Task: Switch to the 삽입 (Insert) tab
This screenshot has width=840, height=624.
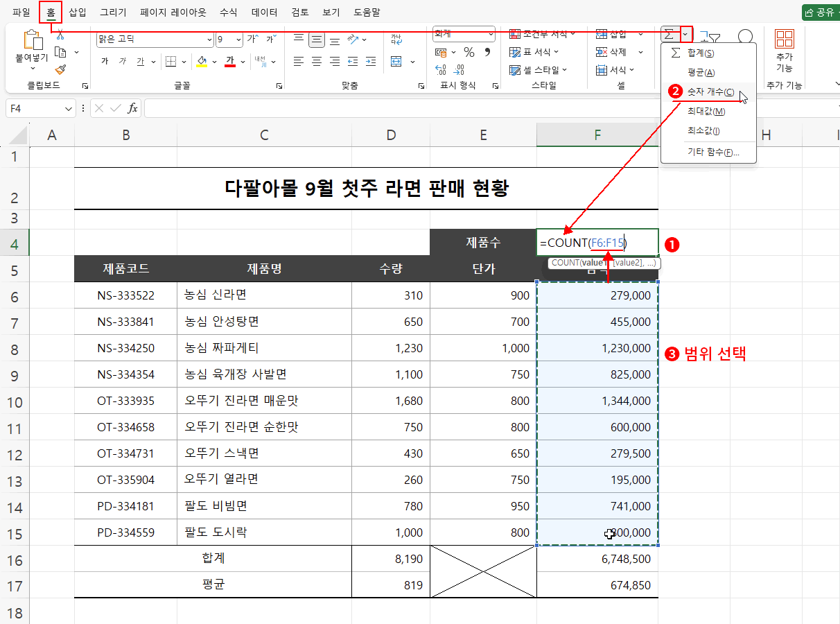Action: (x=78, y=12)
